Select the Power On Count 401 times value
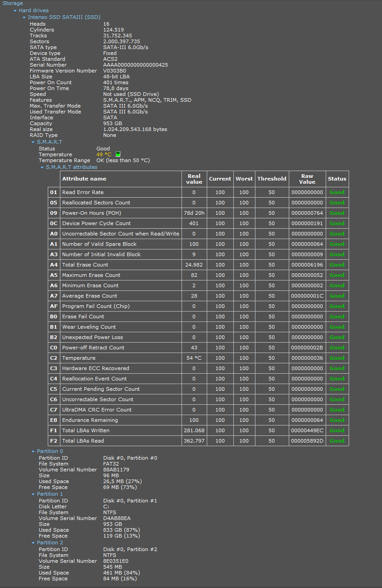 (116, 82)
